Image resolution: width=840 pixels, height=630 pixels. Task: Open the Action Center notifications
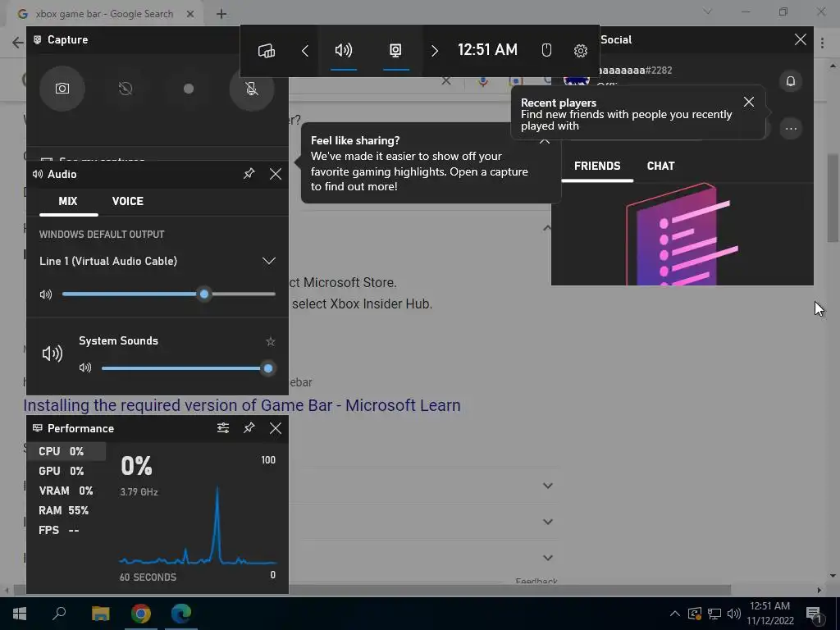click(814, 614)
